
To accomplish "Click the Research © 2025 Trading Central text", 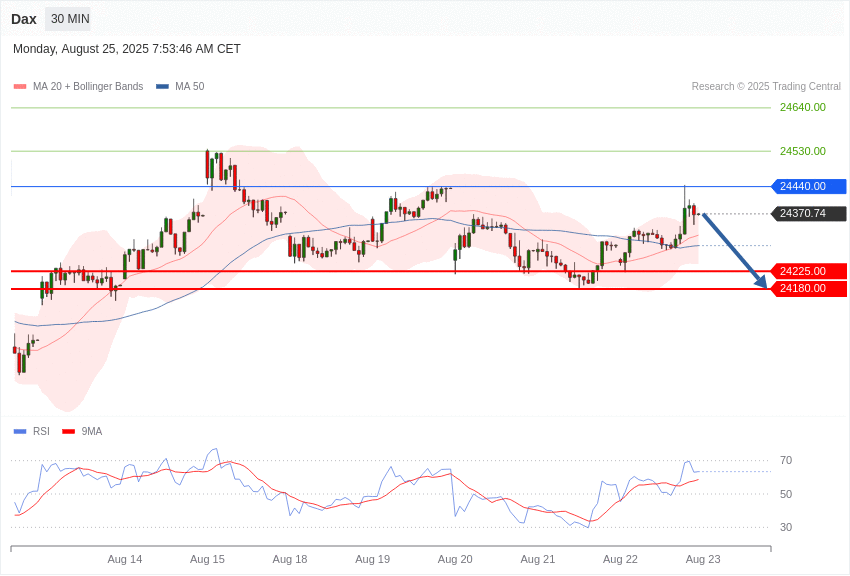I will click(x=766, y=87).
